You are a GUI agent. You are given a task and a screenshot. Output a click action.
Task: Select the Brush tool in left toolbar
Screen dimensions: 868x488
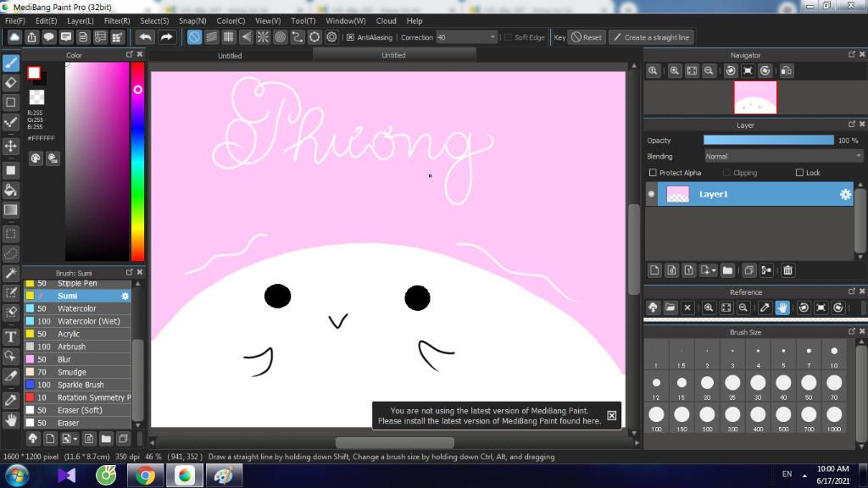click(x=11, y=63)
